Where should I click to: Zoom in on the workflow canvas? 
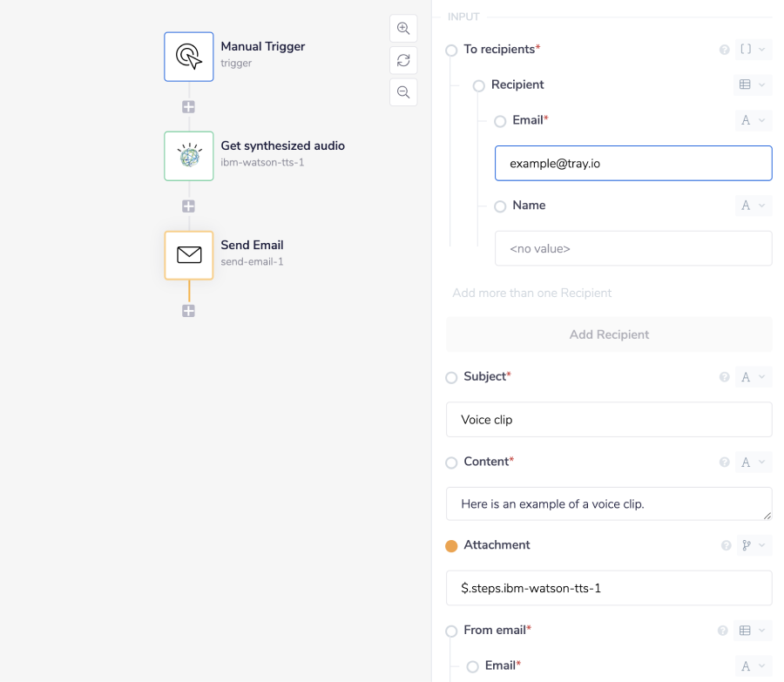[403, 29]
